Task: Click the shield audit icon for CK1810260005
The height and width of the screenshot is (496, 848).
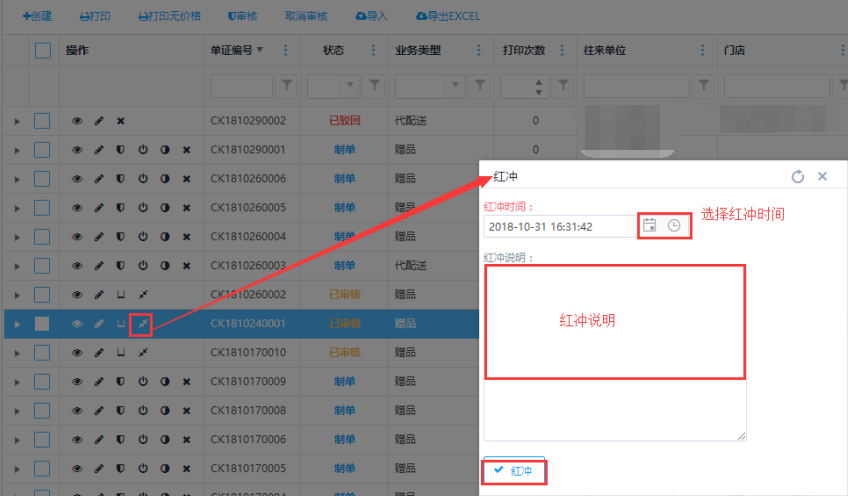Action: click(x=121, y=208)
